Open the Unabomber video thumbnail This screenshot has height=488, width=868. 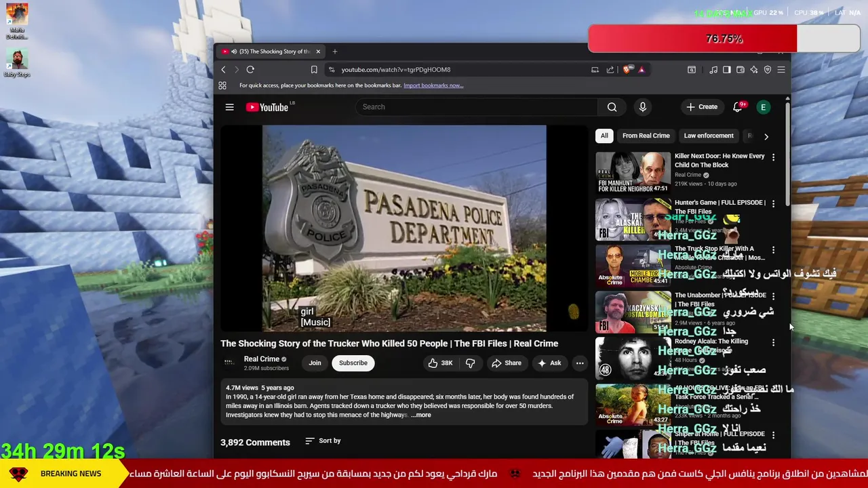633,312
